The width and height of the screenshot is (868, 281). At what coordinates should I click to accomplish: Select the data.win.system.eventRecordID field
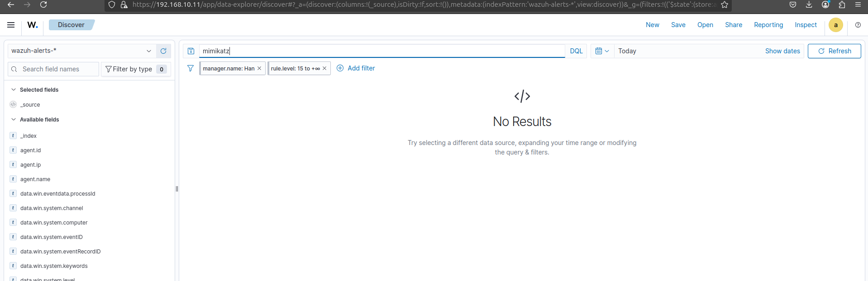tap(60, 251)
